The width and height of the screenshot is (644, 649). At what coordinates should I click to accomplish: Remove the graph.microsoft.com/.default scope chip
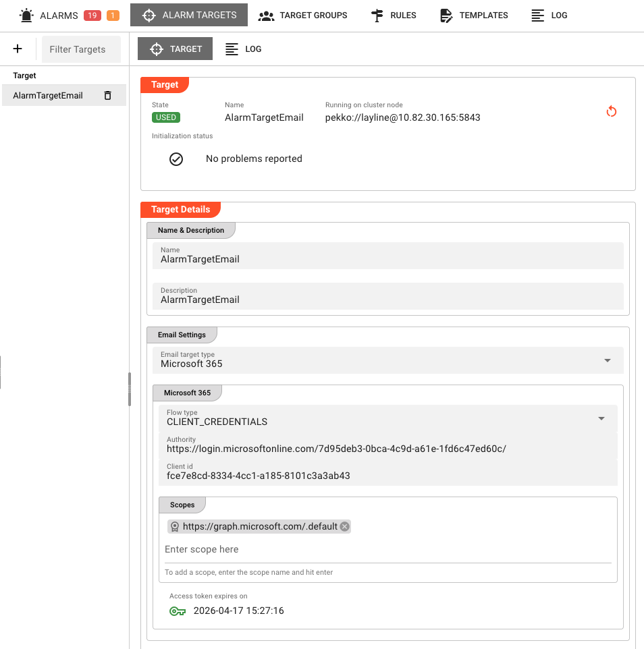pos(344,526)
